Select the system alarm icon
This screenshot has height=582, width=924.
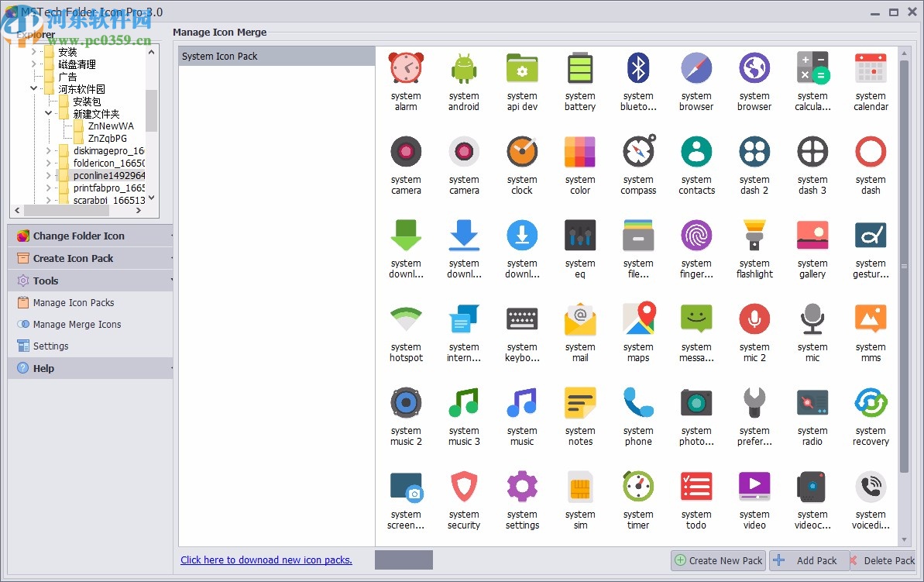[406, 68]
